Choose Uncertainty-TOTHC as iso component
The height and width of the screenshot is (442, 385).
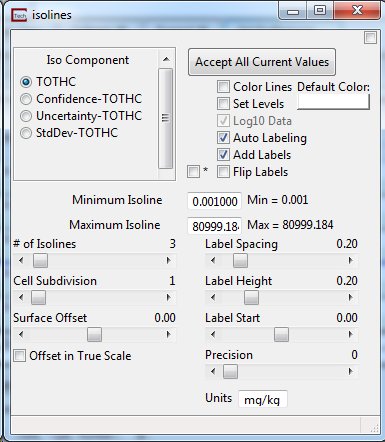coord(26,116)
